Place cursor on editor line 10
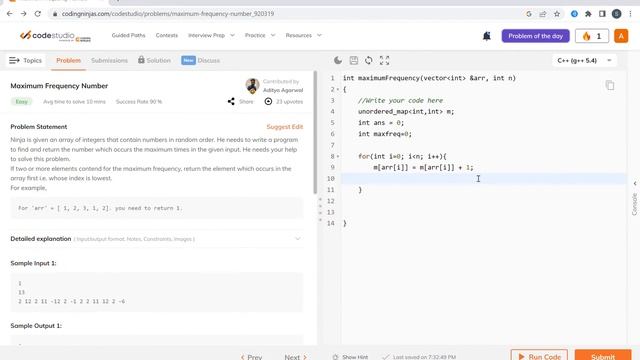The image size is (640, 360). click(484, 178)
